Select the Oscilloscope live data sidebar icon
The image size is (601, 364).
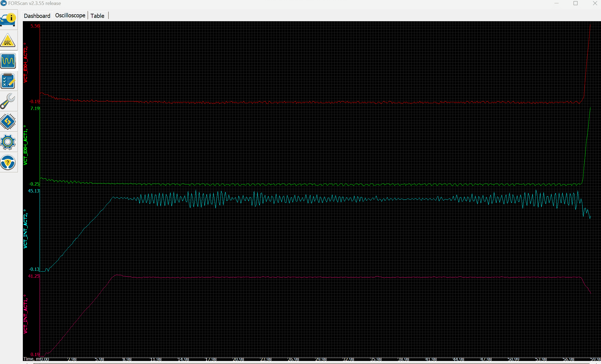tap(8, 61)
